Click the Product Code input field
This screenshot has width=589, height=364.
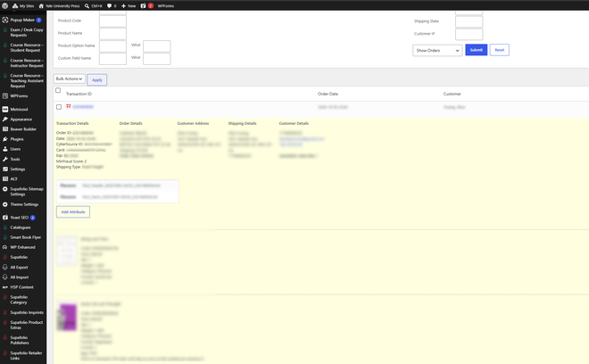(x=112, y=21)
